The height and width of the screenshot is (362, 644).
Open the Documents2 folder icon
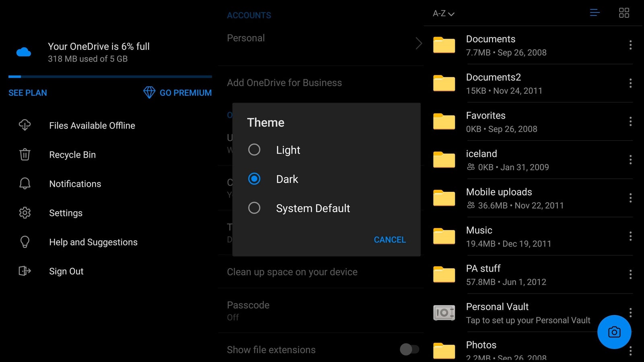(x=444, y=83)
